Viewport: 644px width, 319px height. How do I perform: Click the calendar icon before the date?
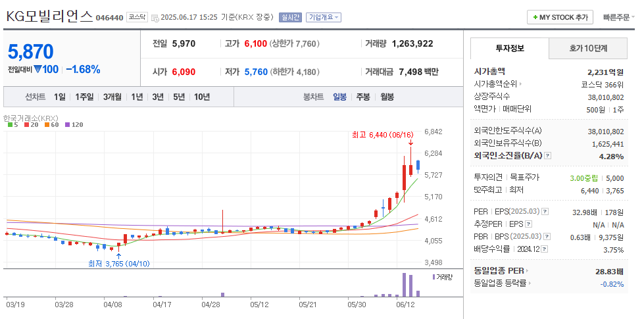[155, 18]
